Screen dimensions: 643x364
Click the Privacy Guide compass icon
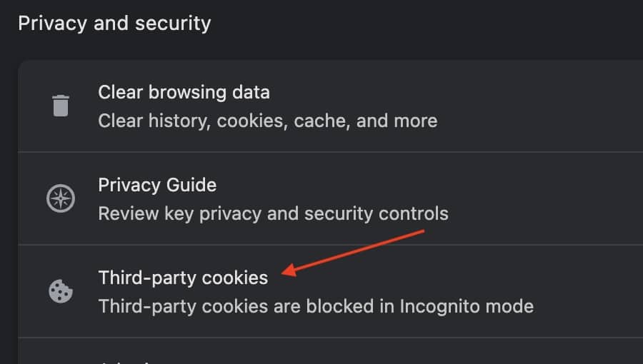pyautogui.click(x=61, y=198)
